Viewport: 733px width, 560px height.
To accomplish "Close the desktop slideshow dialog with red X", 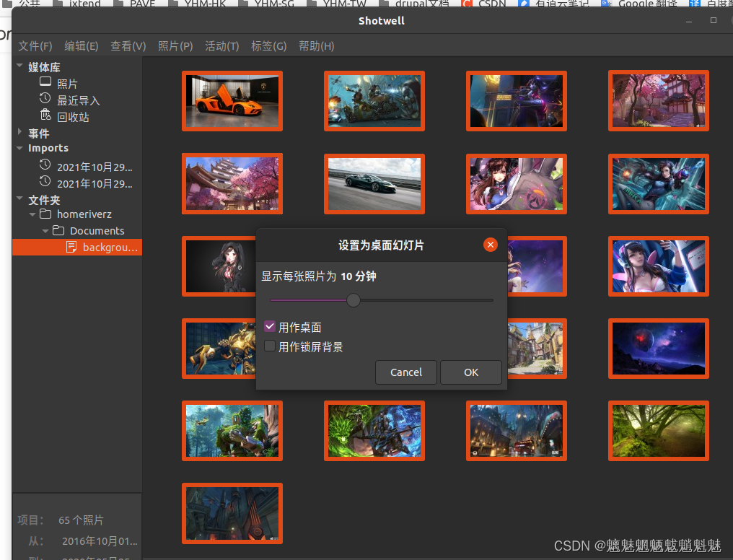I will click(x=491, y=245).
